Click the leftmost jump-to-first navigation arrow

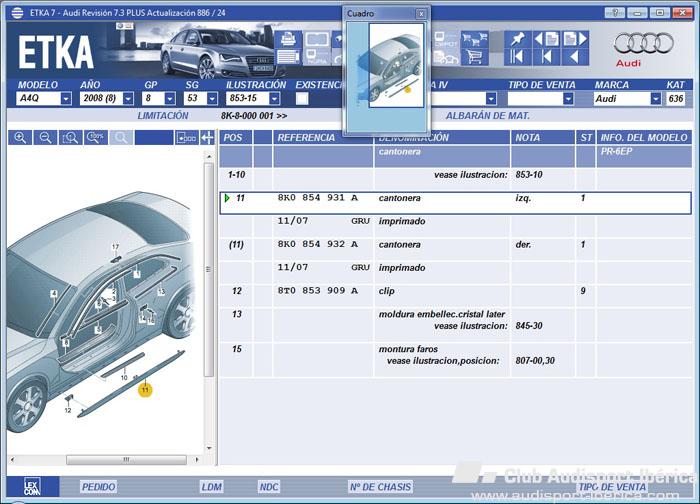click(x=517, y=57)
